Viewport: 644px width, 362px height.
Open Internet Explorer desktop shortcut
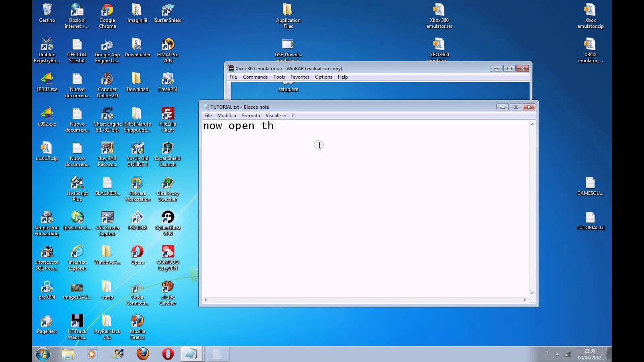(x=77, y=259)
